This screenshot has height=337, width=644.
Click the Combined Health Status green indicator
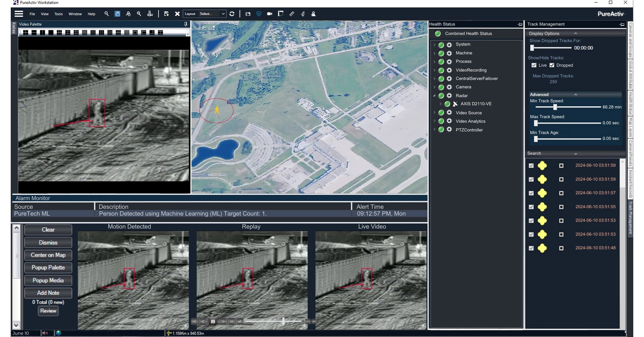438,33
